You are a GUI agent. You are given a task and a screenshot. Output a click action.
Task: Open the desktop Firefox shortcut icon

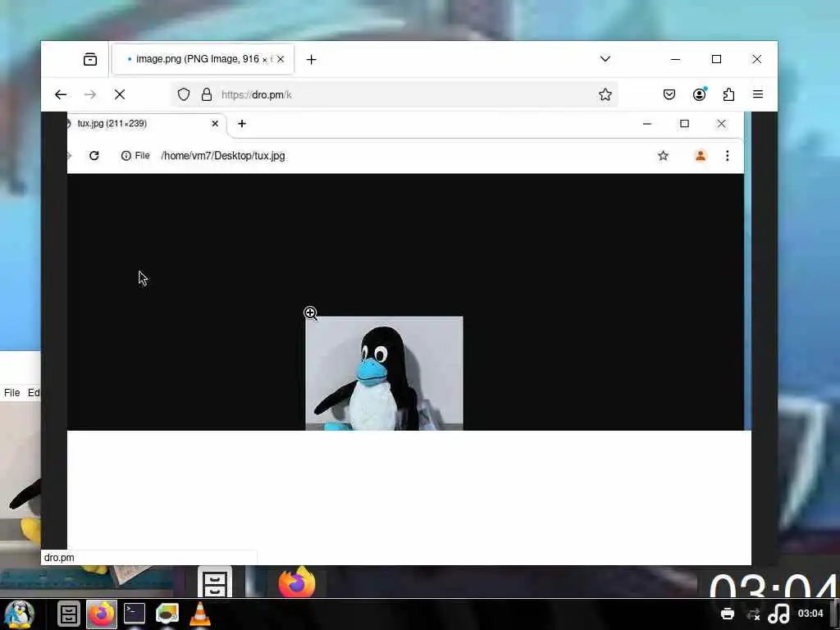pyautogui.click(x=297, y=582)
